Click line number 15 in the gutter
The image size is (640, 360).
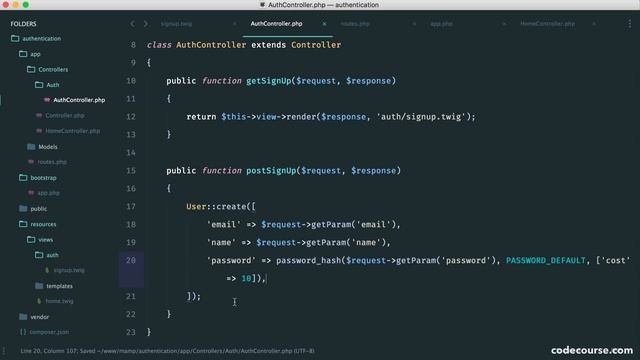(131, 170)
